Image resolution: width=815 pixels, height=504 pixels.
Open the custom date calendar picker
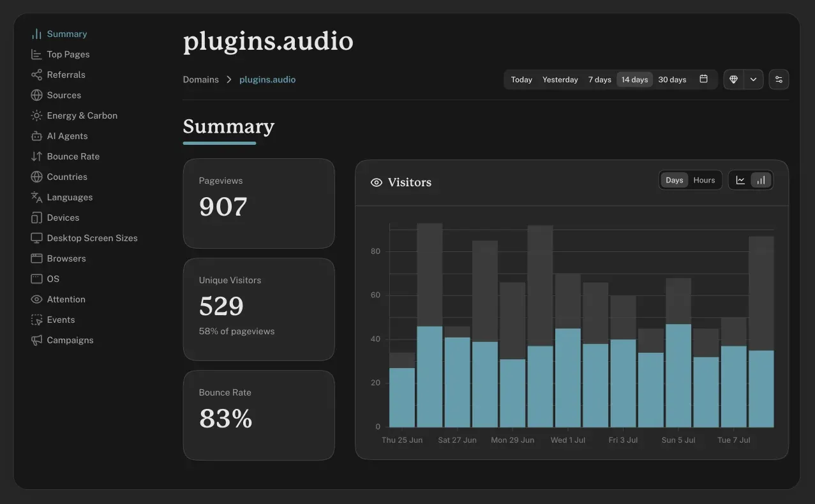point(703,79)
